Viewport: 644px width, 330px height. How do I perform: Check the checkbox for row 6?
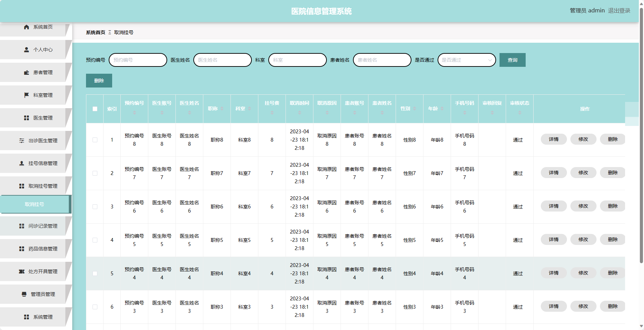[95, 307]
